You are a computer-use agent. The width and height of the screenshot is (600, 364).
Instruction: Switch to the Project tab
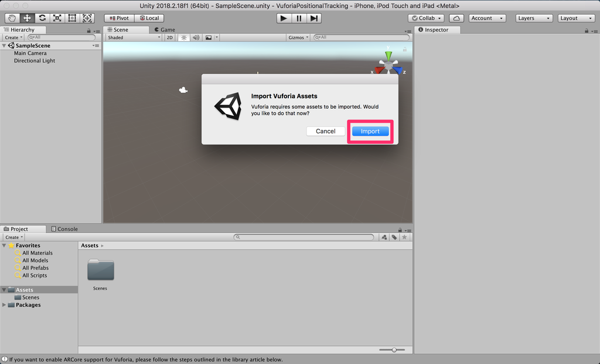[23, 229]
